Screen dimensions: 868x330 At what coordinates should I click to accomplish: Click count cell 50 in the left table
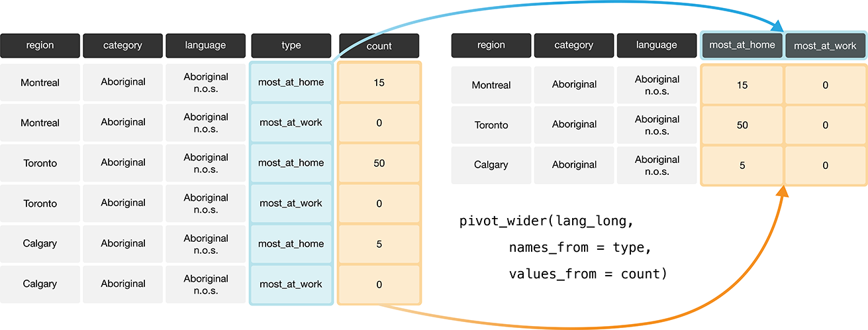click(379, 163)
